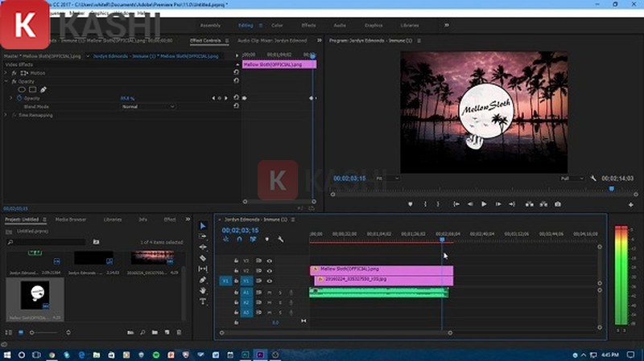
Task: Click the Extract button in Program monitor
Action: pos(543,204)
